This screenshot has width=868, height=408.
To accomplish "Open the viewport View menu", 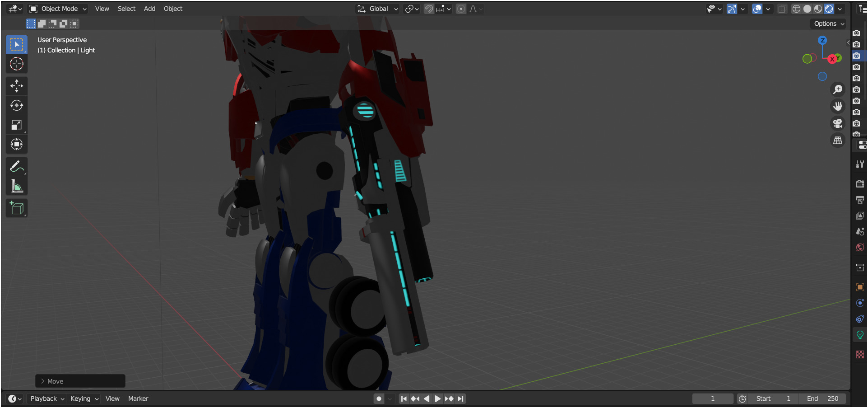I will 102,9.
